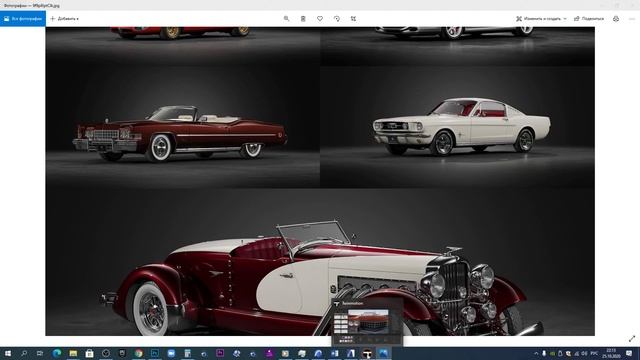Open the Action Center notifications icon
This screenshot has height=360, width=640.
[629, 353]
